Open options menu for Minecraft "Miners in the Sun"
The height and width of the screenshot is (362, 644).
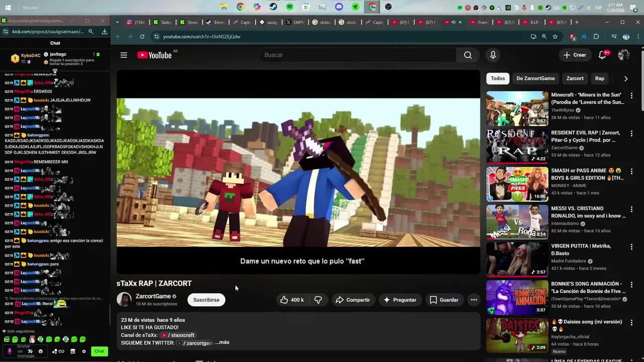click(x=631, y=96)
